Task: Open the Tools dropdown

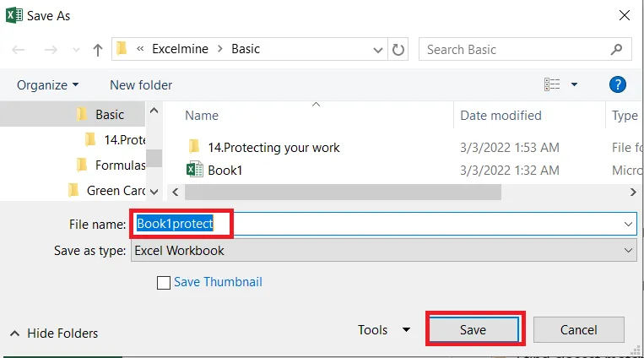Action: [383, 329]
